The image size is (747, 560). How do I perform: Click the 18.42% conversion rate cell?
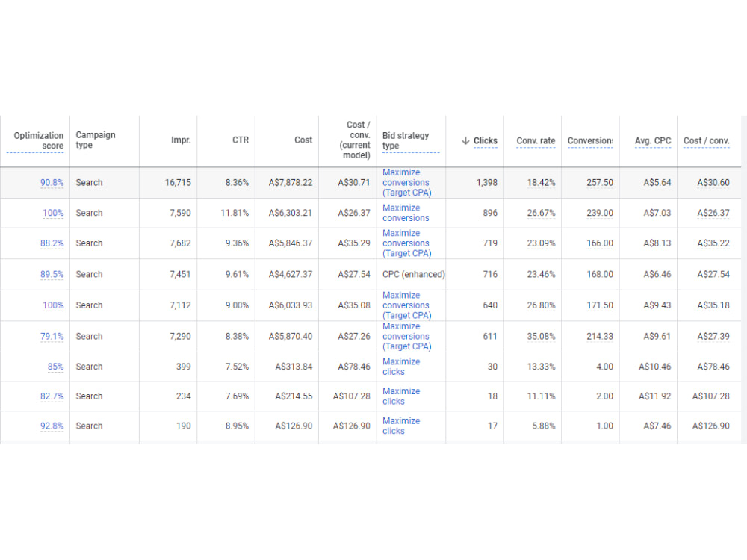[541, 182]
